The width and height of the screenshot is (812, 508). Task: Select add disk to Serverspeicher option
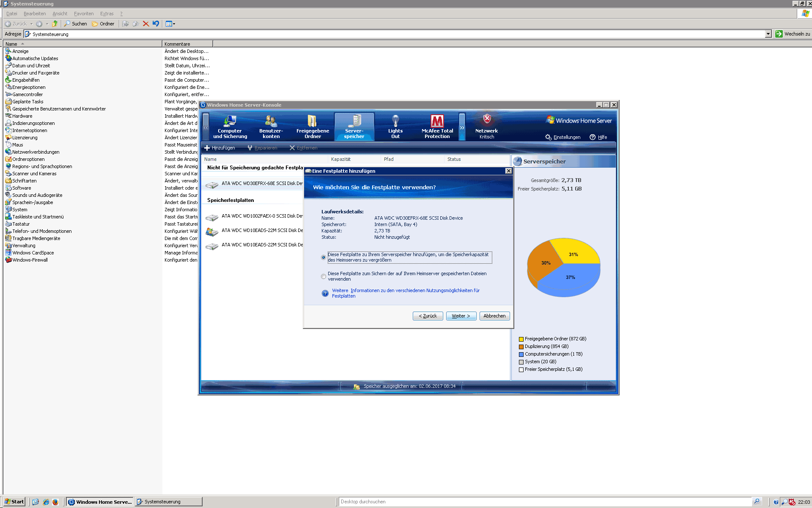pyautogui.click(x=324, y=257)
